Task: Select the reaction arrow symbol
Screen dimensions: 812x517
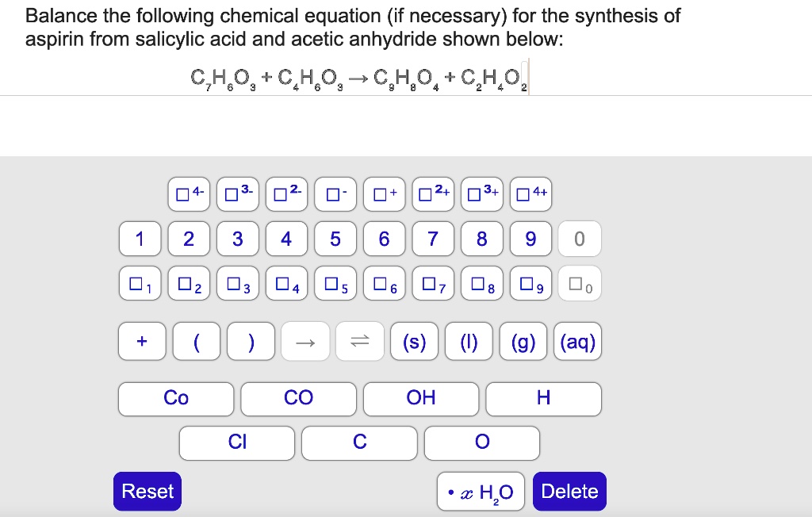Action: 305,341
